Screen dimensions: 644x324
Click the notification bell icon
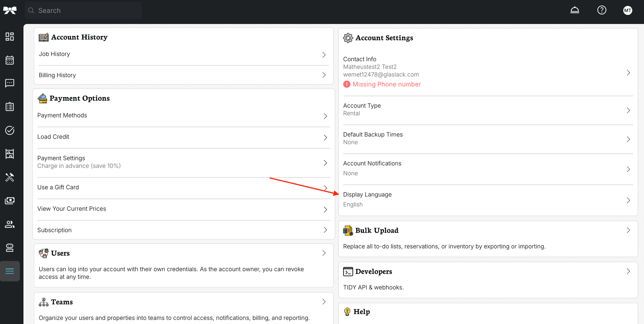(575, 10)
